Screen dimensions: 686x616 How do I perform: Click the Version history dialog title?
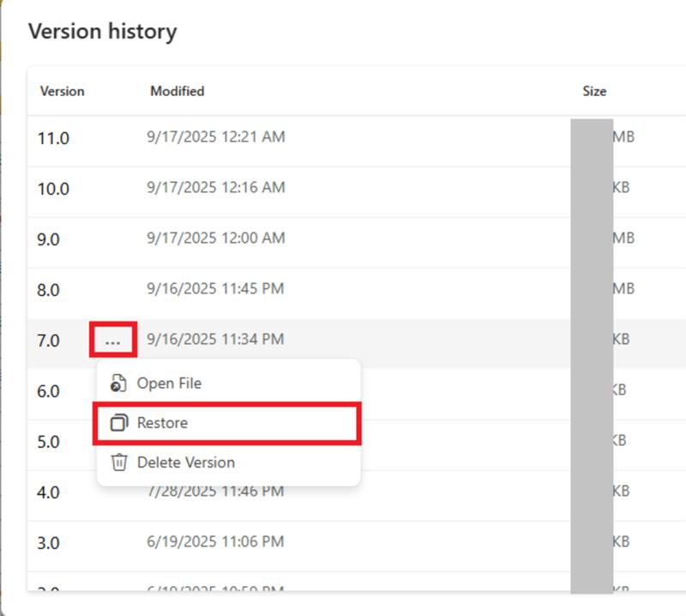pos(101,32)
